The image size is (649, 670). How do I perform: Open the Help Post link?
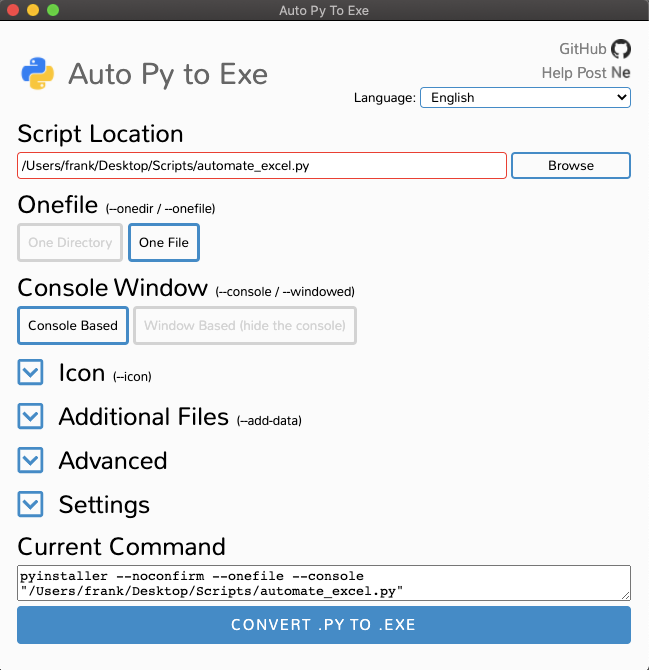574,73
